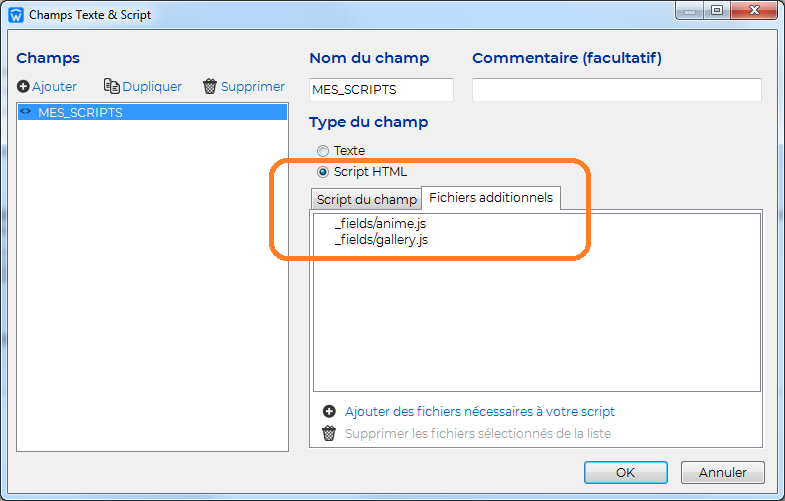
Task: Select the _fields/anime.js file entry
Action: tap(380, 223)
